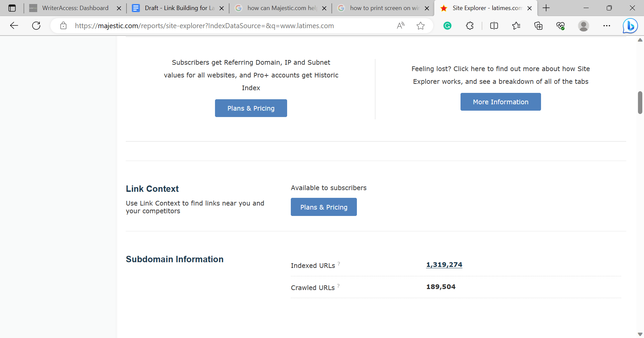Open the Favorites star-list icon

[x=516, y=25]
